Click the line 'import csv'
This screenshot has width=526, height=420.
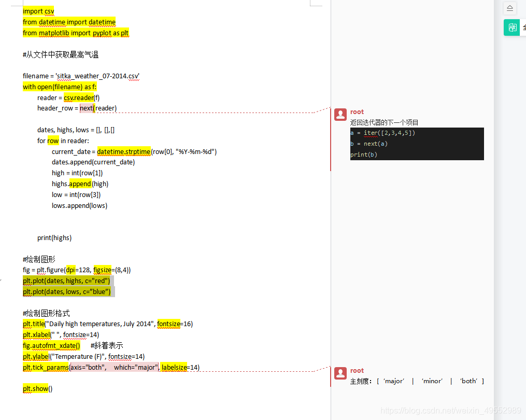click(38, 11)
